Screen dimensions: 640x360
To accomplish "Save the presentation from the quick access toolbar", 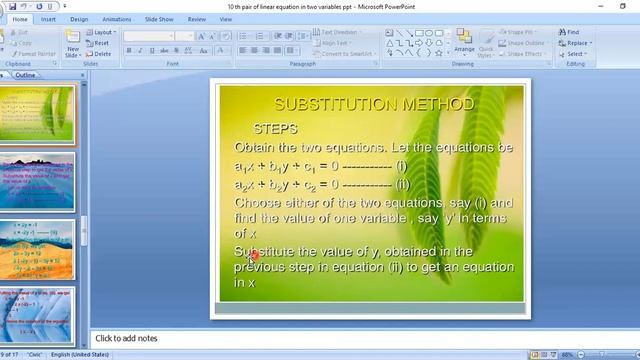I will pos(12,7).
